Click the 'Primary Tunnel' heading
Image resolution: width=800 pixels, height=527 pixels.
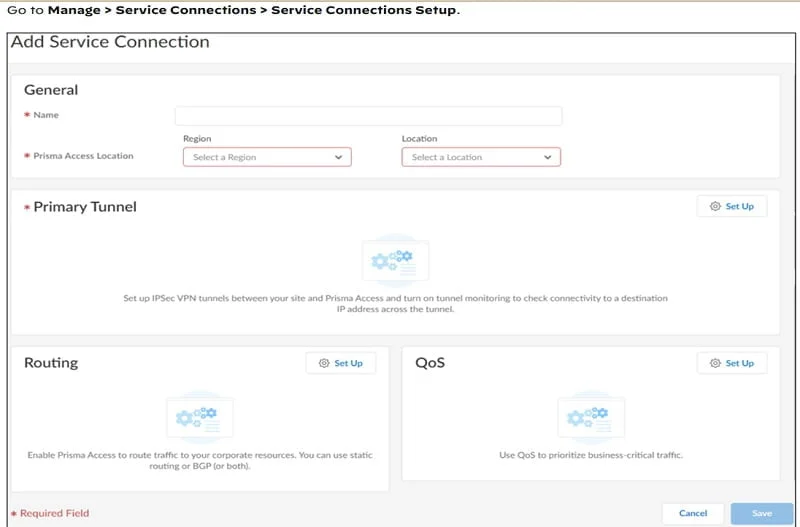pyautogui.click(x=85, y=207)
